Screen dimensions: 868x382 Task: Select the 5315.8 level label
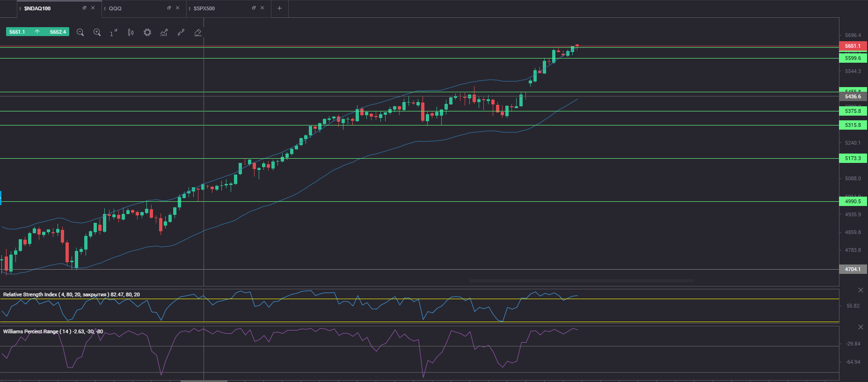point(853,125)
